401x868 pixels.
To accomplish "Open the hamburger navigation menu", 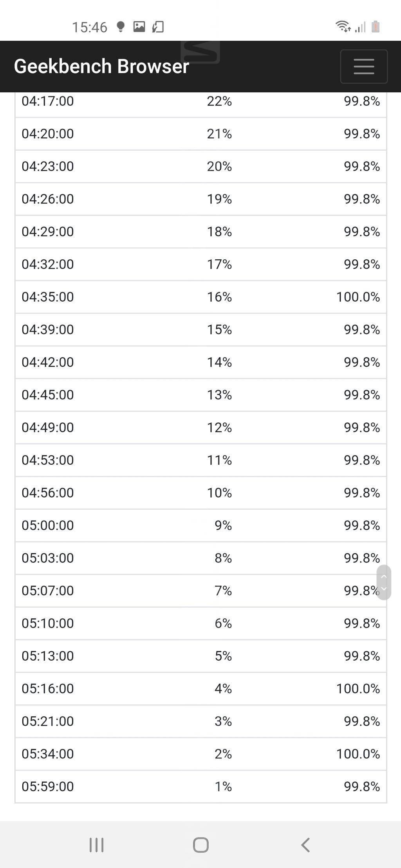I will click(363, 66).
